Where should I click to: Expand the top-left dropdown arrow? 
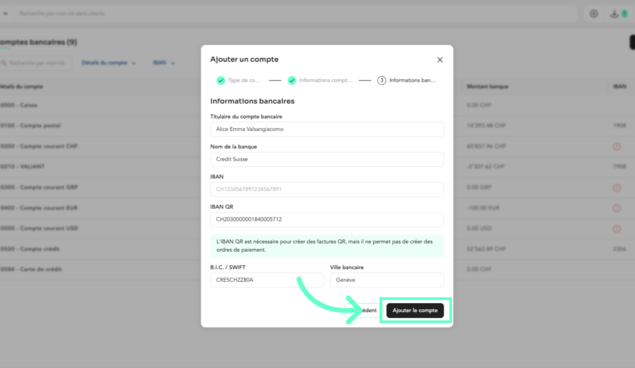pos(5,14)
